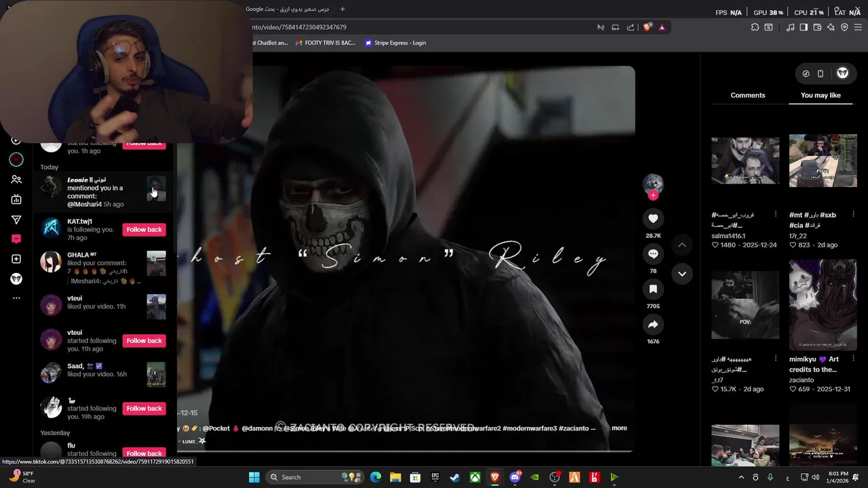This screenshot has height=488, width=868.
Task: Open _r.r7 POV video thumbnail
Action: pos(745,304)
